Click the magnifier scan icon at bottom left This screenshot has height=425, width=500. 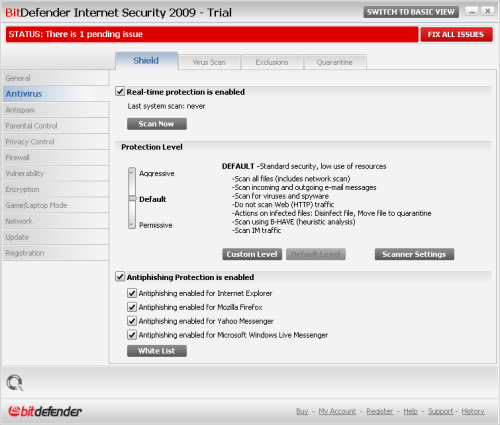click(x=15, y=383)
